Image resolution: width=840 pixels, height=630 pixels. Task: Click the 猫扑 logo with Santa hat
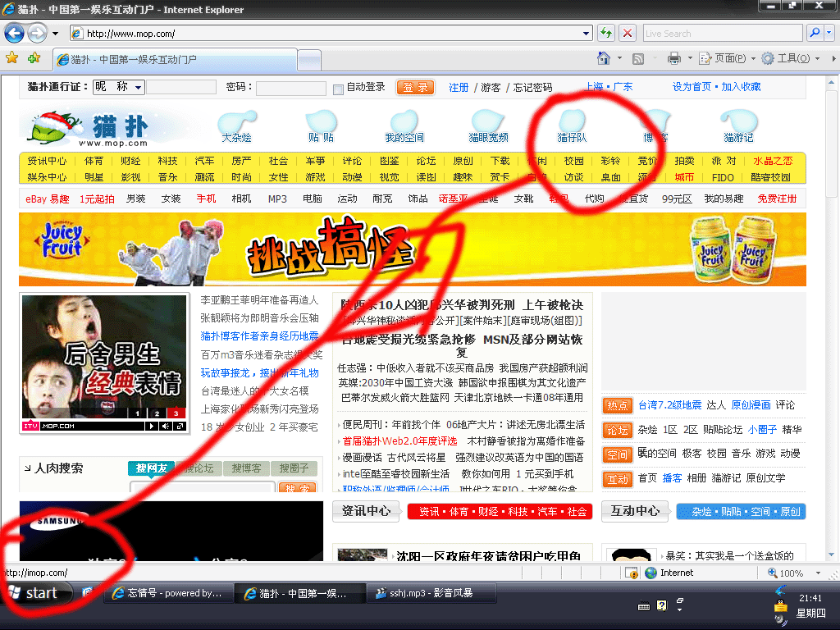tap(90, 129)
